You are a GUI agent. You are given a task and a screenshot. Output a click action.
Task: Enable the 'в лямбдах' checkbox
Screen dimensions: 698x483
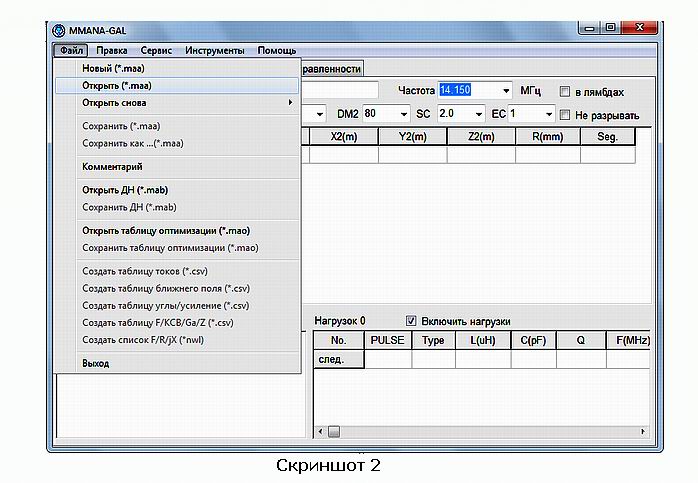[x=564, y=92]
